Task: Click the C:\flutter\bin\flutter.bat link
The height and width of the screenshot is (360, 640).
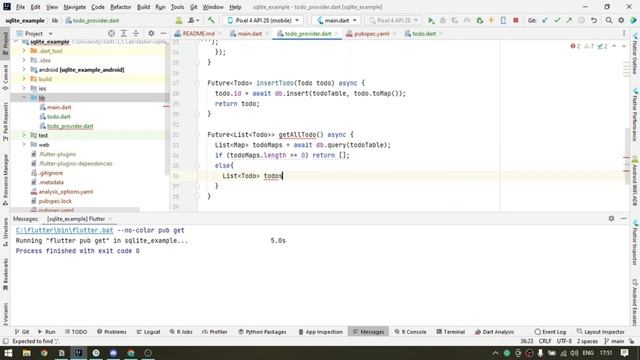Action: [x=64, y=230]
